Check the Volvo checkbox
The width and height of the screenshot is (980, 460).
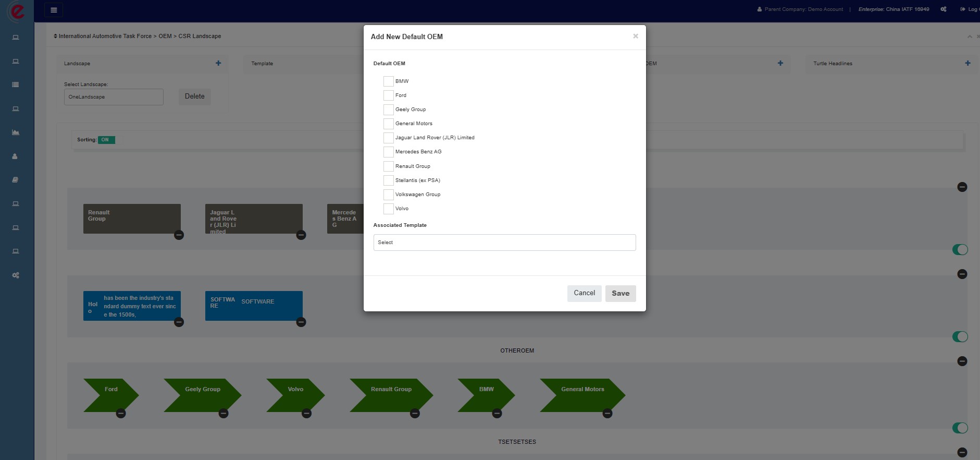(x=388, y=209)
